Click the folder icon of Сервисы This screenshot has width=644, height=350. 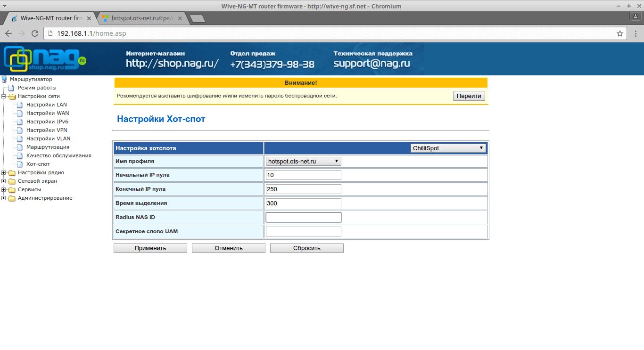pyautogui.click(x=12, y=189)
